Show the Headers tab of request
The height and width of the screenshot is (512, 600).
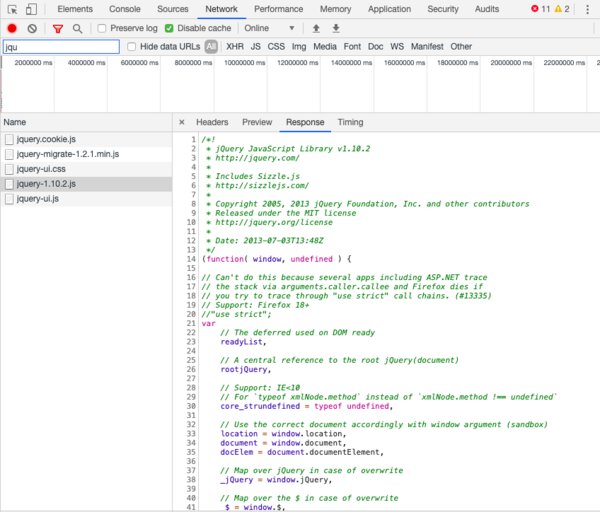(x=212, y=122)
